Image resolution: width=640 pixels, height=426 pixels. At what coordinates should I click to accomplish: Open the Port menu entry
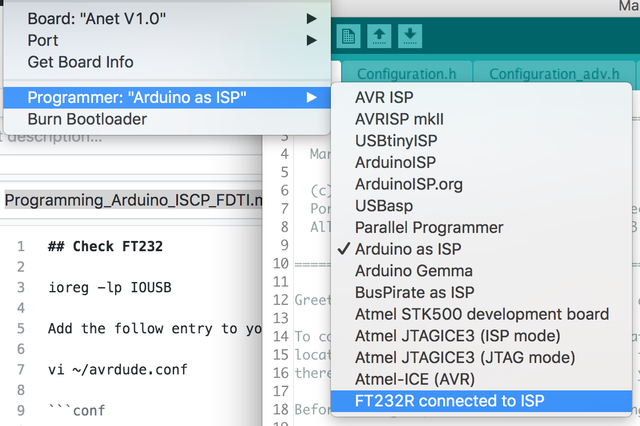point(167,40)
